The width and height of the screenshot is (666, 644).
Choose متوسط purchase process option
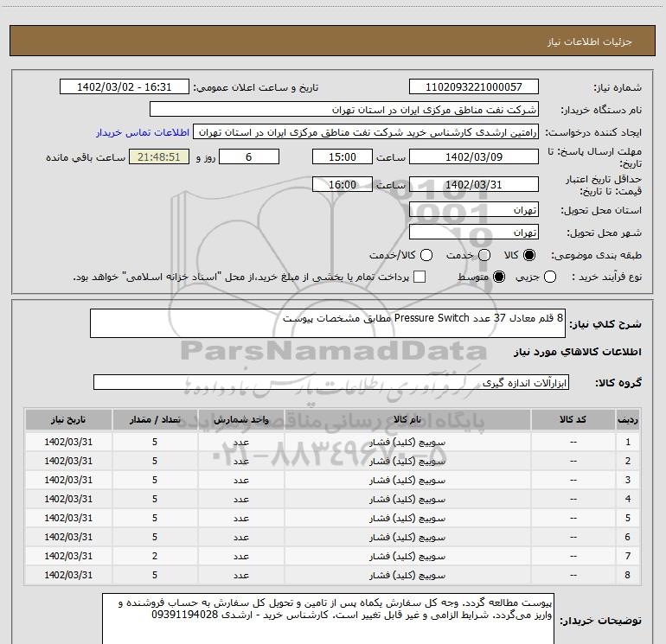click(499, 277)
